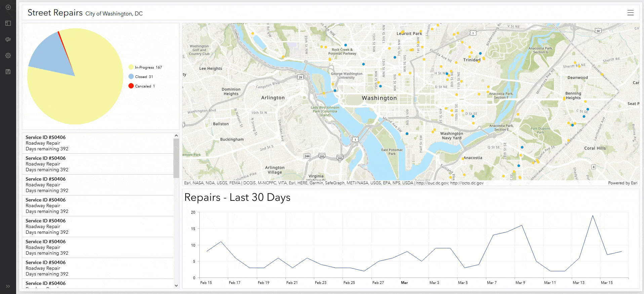Click the list scrollbar down arrow

(x=176, y=286)
